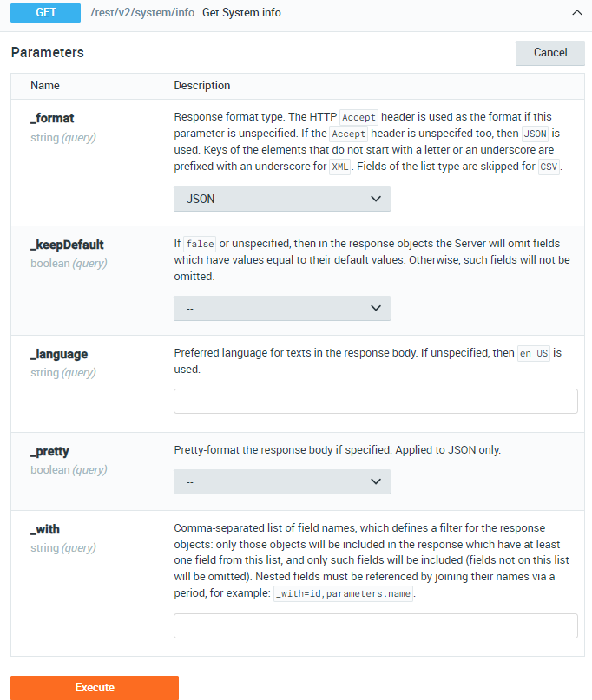The image size is (592, 700).
Task: Open the _keepDefault dropdown
Action: click(x=281, y=308)
